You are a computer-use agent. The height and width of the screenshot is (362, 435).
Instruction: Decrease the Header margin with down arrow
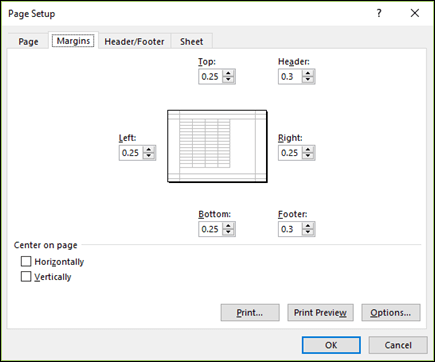[308, 80]
